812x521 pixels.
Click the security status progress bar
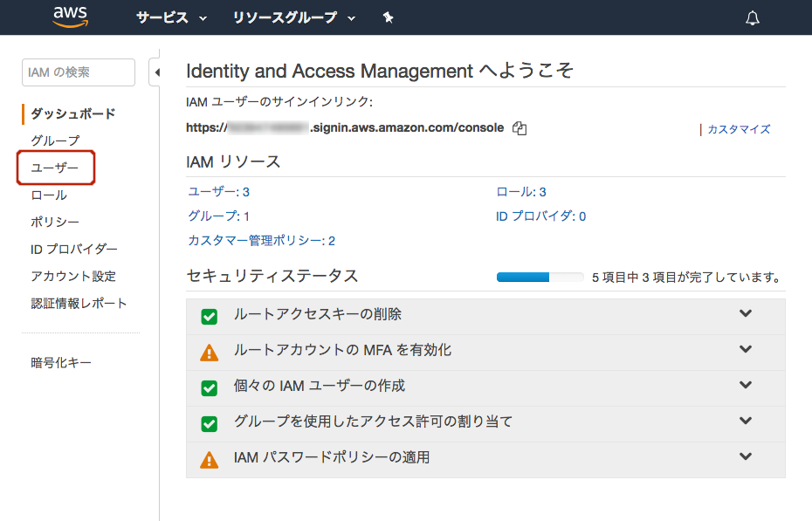(x=540, y=278)
